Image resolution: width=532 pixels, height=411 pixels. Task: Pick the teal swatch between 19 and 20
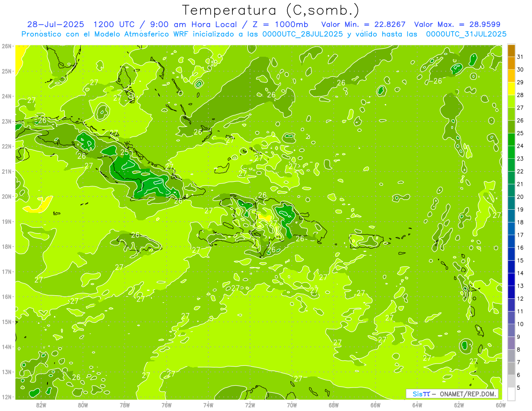[x=511, y=203]
